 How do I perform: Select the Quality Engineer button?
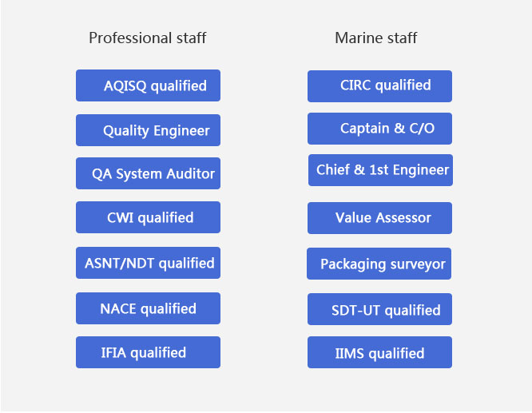tap(148, 130)
